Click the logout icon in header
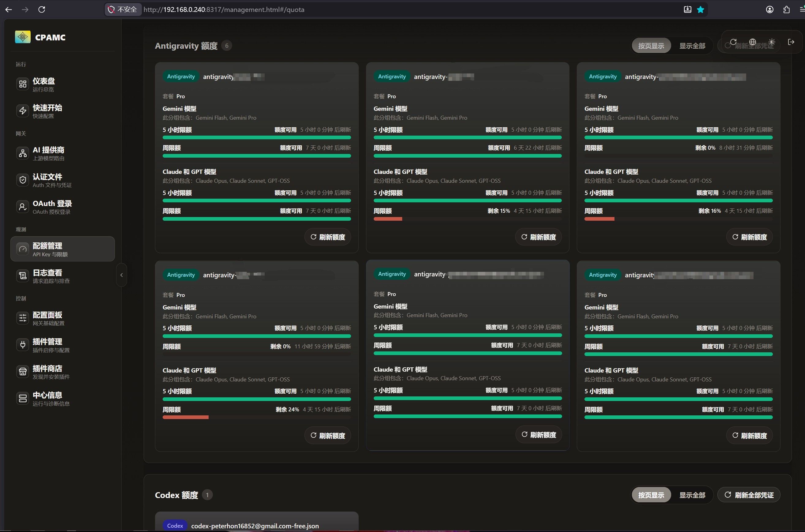 (x=791, y=42)
